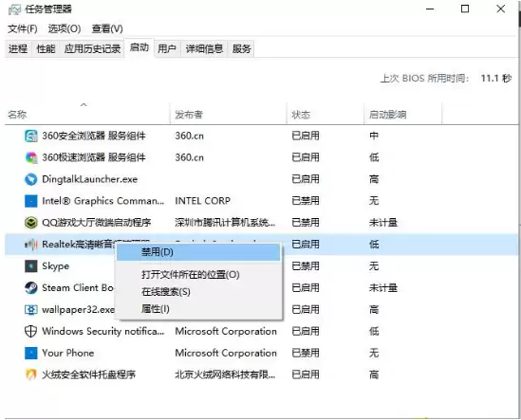This screenshot has width=521, height=420.
Task: Click the sort arrow above 名称
Action: 84,105
